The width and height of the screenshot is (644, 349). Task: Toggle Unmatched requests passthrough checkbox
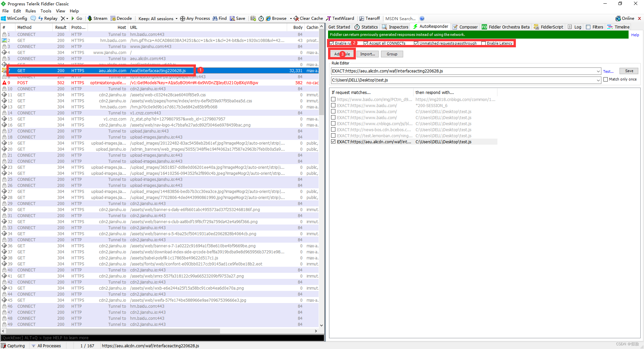pos(416,43)
